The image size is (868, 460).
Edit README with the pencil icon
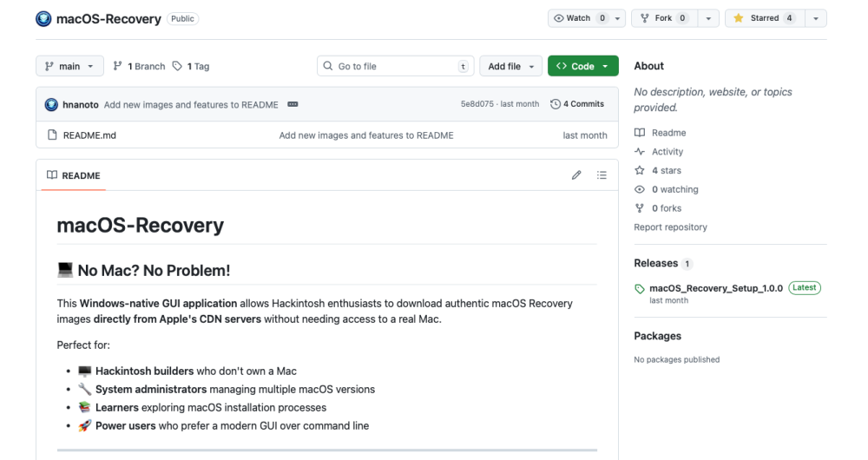click(x=576, y=175)
